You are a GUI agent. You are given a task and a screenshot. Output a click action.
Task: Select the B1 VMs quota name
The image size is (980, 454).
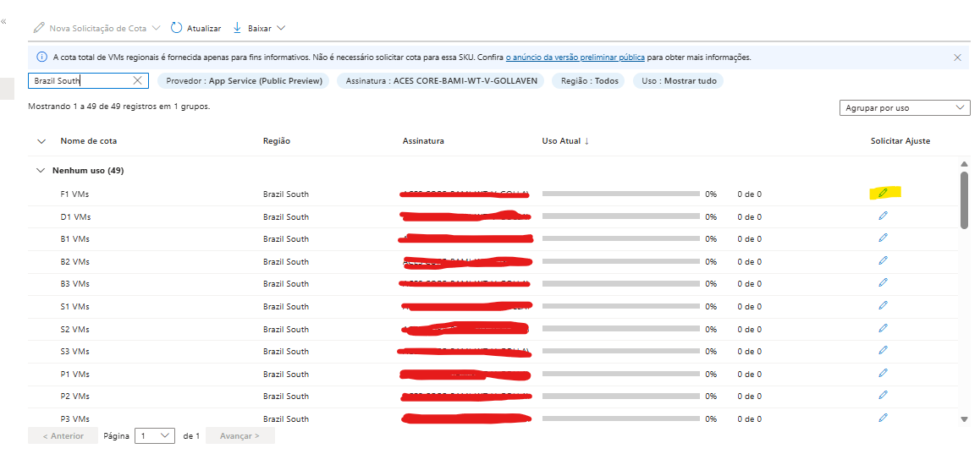(x=75, y=238)
